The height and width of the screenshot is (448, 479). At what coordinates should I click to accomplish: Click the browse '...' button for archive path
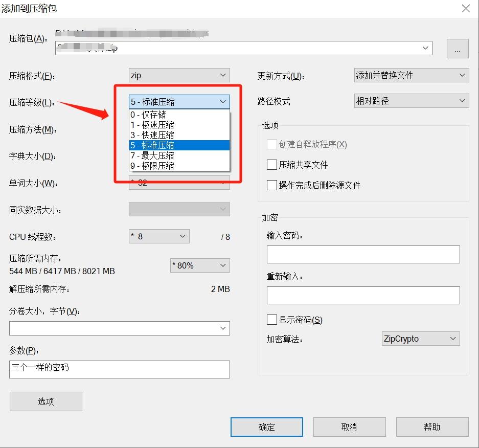point(458,49)
